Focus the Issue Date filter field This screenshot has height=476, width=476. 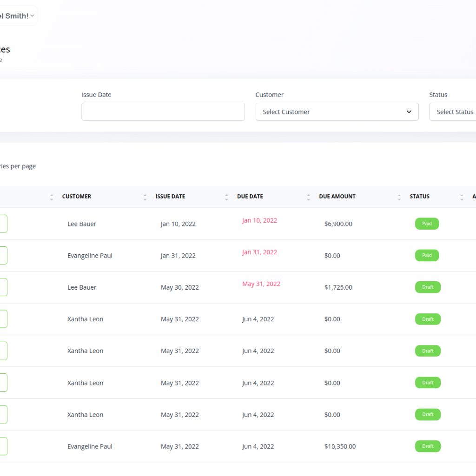click(x=163, y=112)
